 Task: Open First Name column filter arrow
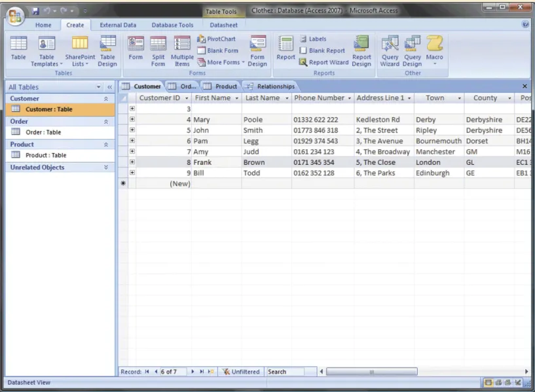(x=237, y=98)
